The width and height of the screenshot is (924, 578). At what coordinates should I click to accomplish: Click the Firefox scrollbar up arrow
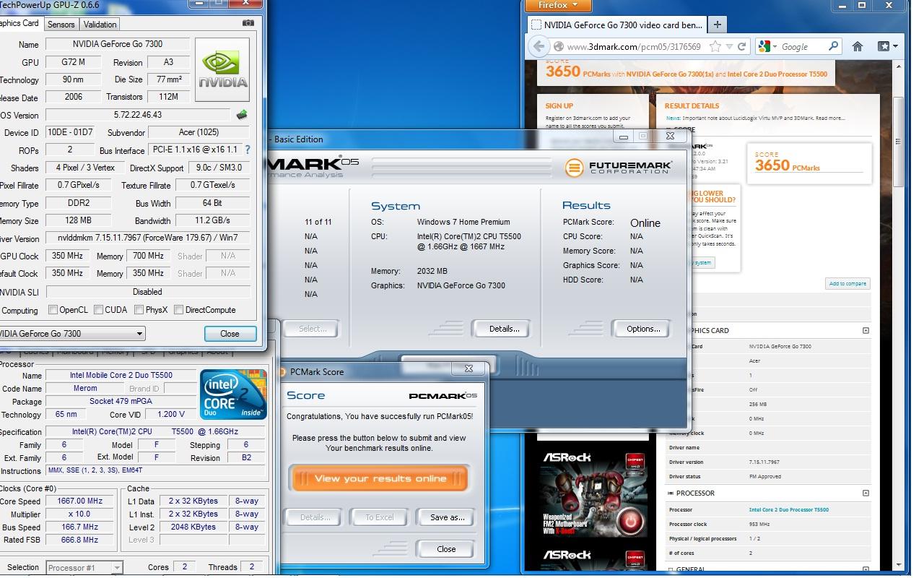898,66
